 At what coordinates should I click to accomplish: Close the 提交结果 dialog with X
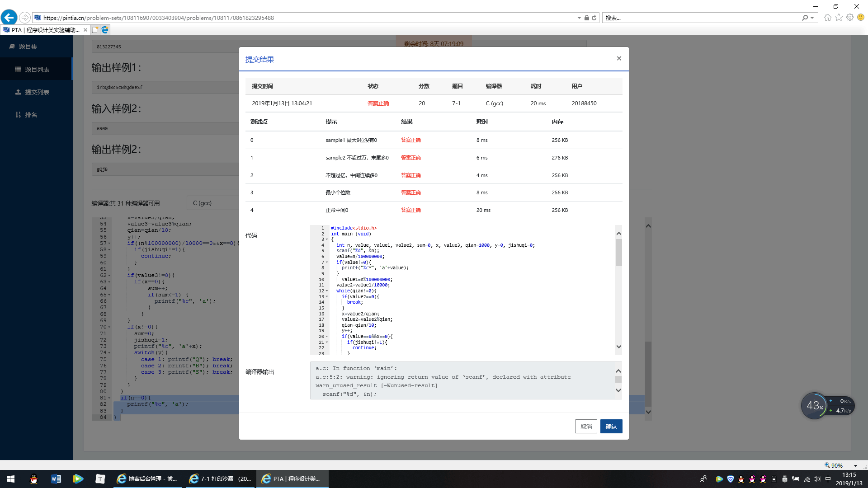(619, 58)
